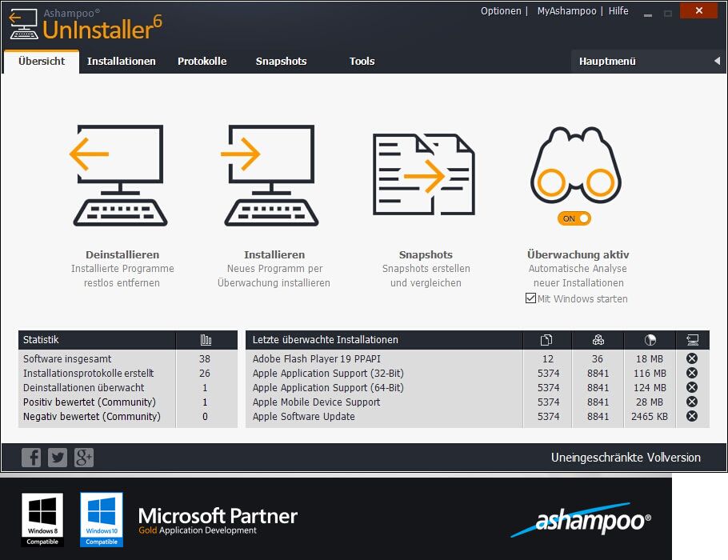Remove Apple Software Update entry
The width and height of the screenshot is (728, 560).
pyautogui.click(x=692, y=415)
